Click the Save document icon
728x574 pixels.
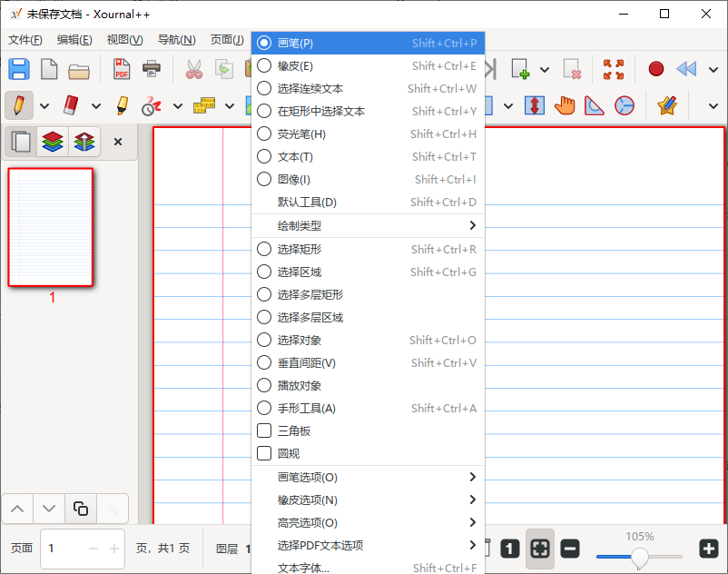pyautogui.click(x=19, y=69)
